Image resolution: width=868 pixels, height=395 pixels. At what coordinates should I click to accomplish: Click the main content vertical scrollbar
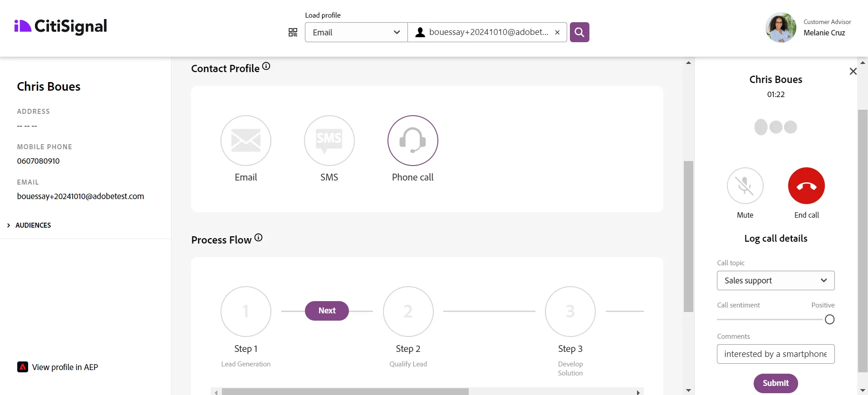(x=689, y=236)
